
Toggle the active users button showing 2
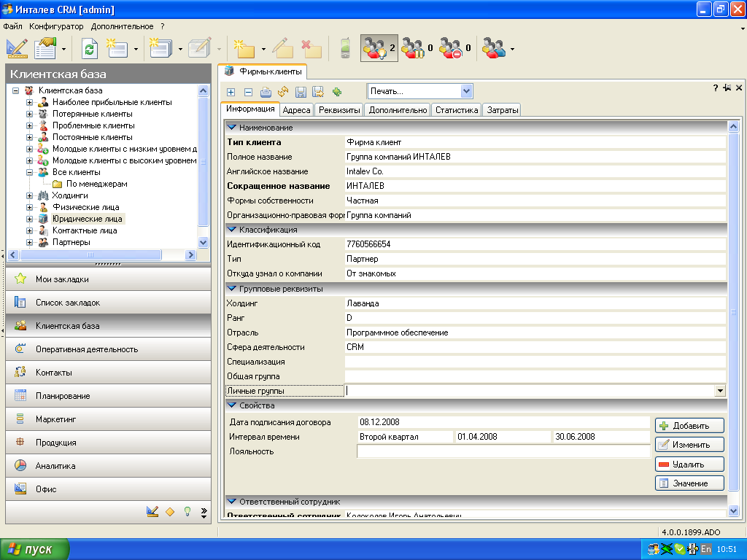pos(379,49)
